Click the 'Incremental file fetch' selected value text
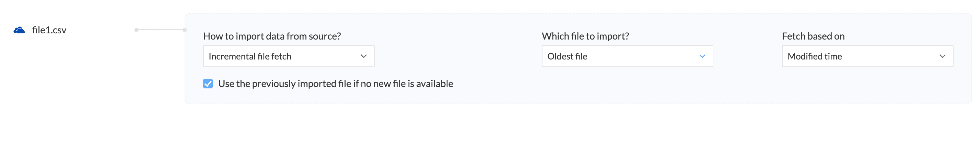Screen dimensions: 980x141 click(249, 56)
